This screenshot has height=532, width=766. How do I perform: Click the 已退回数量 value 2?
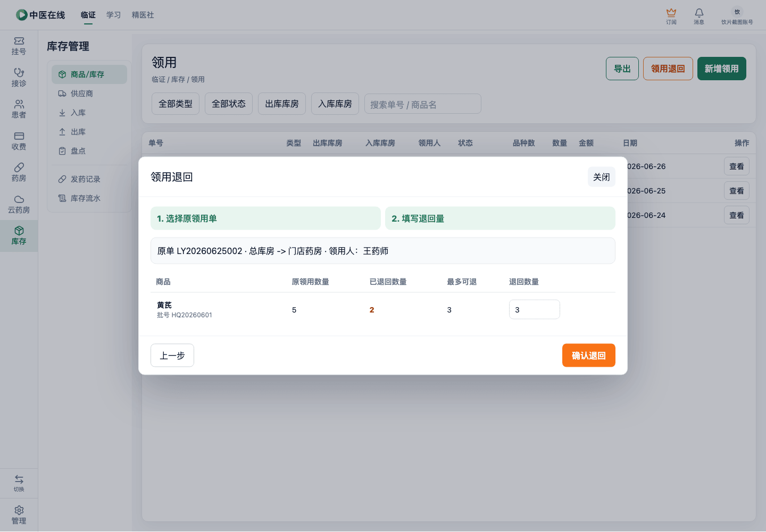pyautogui.click(x=372, y=310)
